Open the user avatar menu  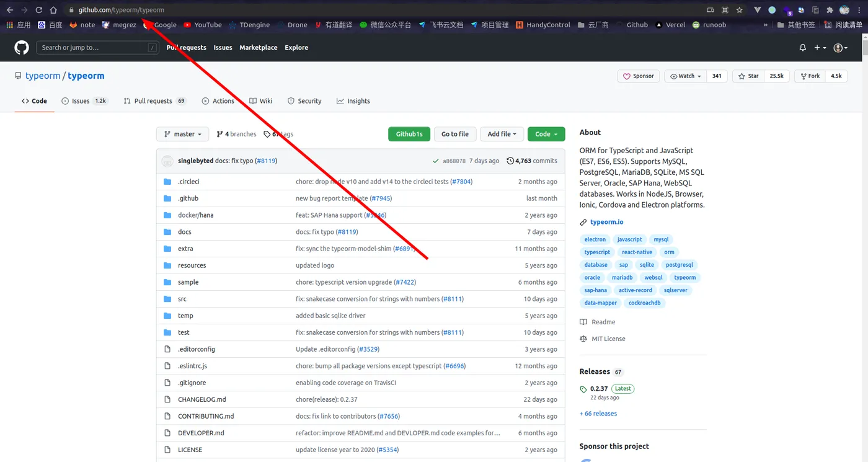[841, 48]
